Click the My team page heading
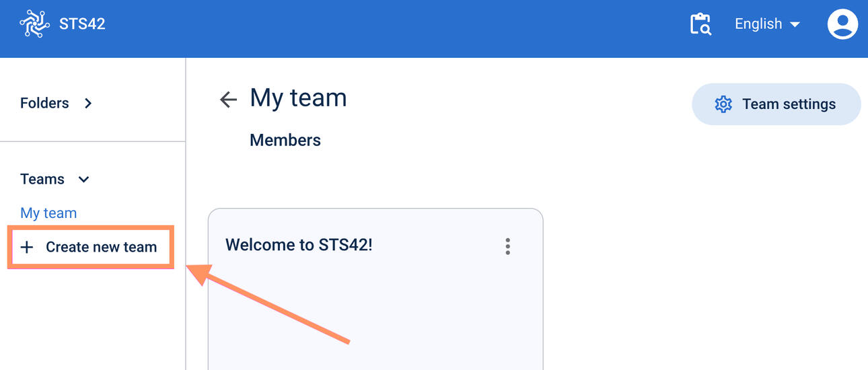Screen dimensions: 868x370 pyautogui.click(x=298, y=98)
